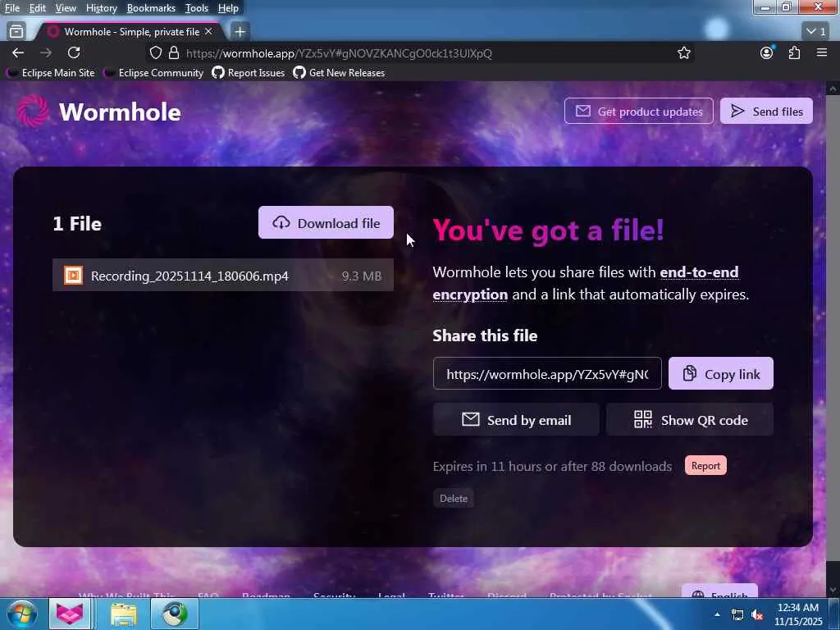Open a new tab with the plus button
Screen dimensions: 840x630
pos(240,32)
